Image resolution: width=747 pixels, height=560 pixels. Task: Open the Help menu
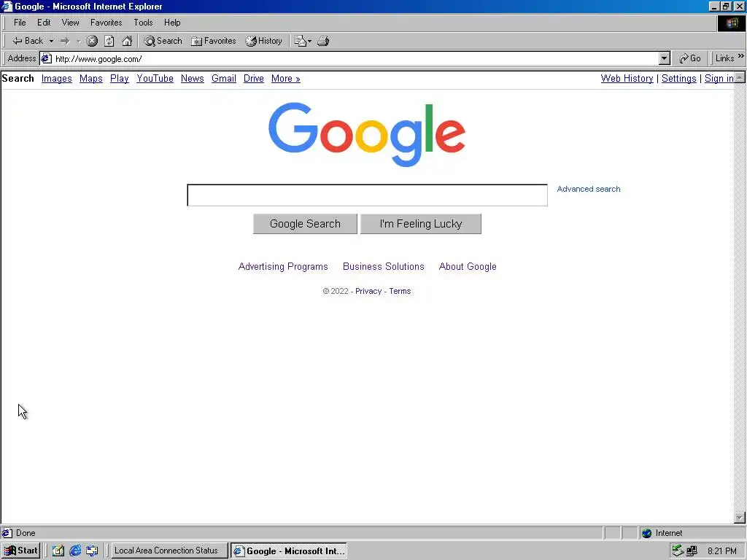pyautogui.click(x=172, y=23)
